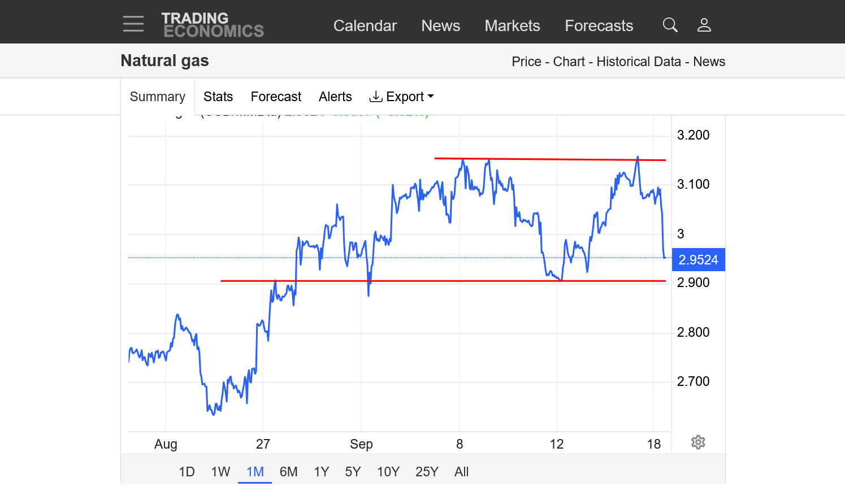
Task: Open the Stats tab
Action: coord(218,97)
